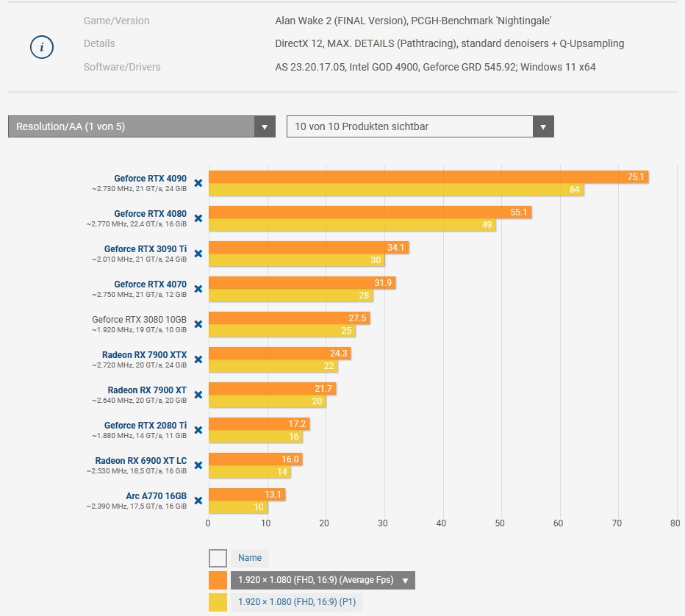Click the Geforce RTX 3080 10GB label

click(x=140, y=320)
